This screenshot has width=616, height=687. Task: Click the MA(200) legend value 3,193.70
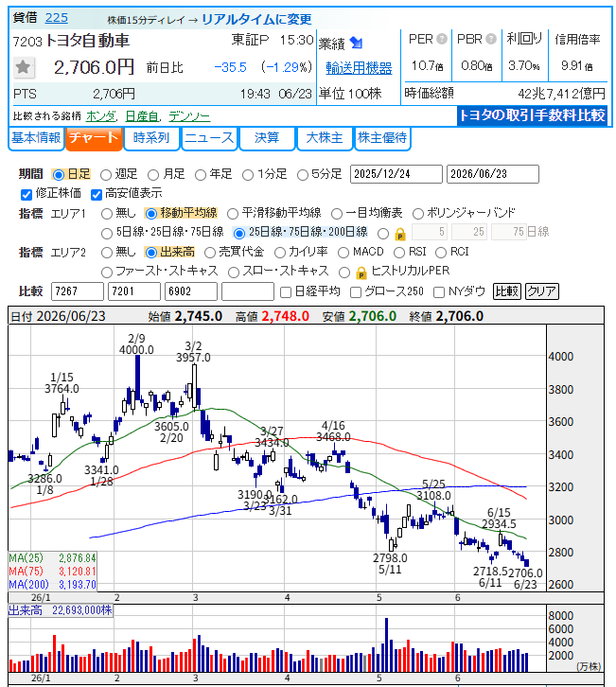77,585
